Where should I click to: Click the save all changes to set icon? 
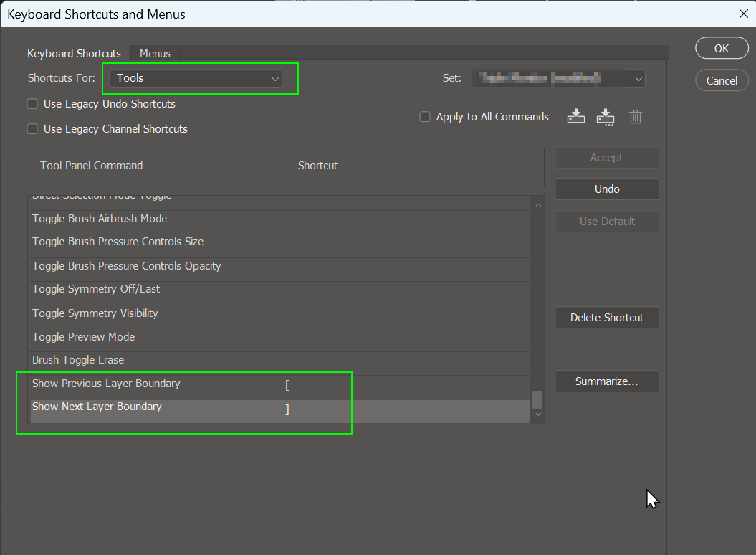(x=606, y=116)
